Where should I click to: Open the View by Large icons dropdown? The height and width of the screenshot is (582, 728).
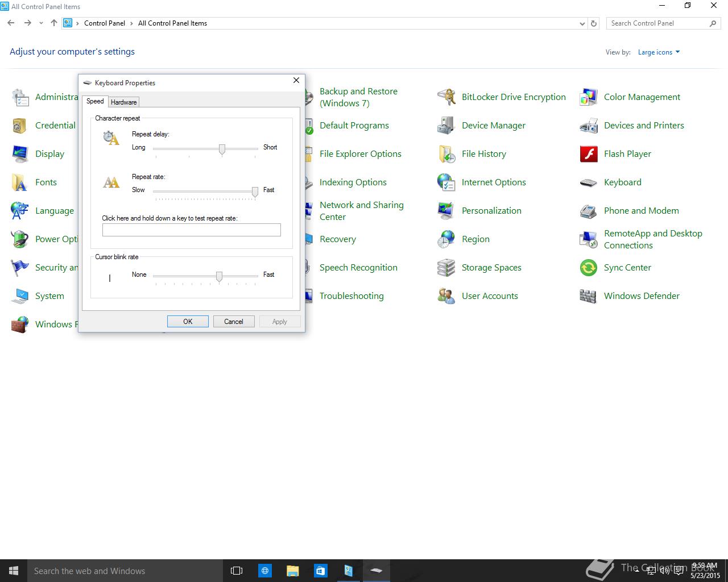coord(659,52)
